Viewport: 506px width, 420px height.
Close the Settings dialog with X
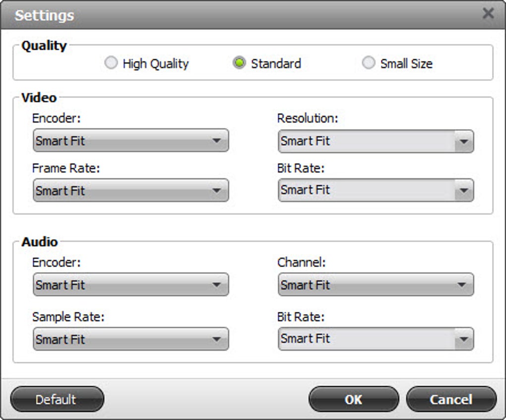click(488, 13)
